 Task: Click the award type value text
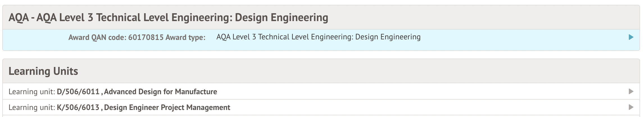tap(318, 37)
